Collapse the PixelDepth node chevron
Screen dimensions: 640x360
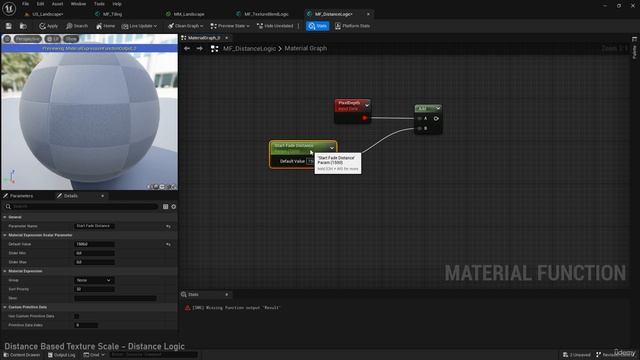[367, 106]
